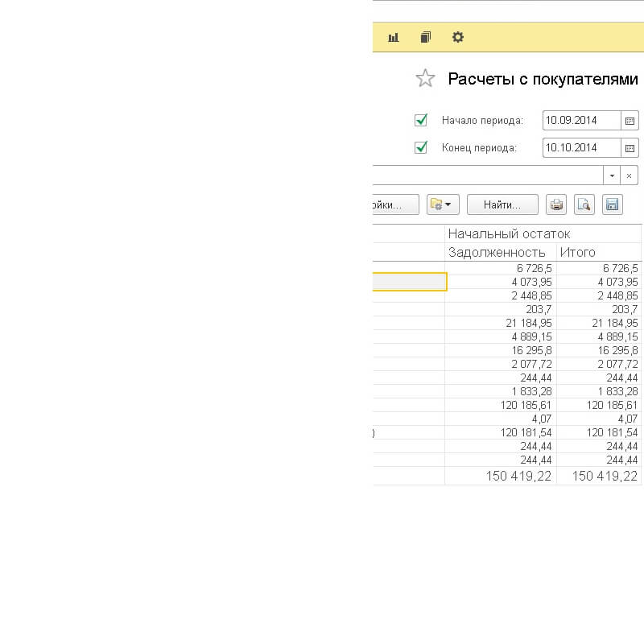Select Задолженность cell 6 726,5
Image resolution: width=644 pixels, height=644 pixels.
501,268
